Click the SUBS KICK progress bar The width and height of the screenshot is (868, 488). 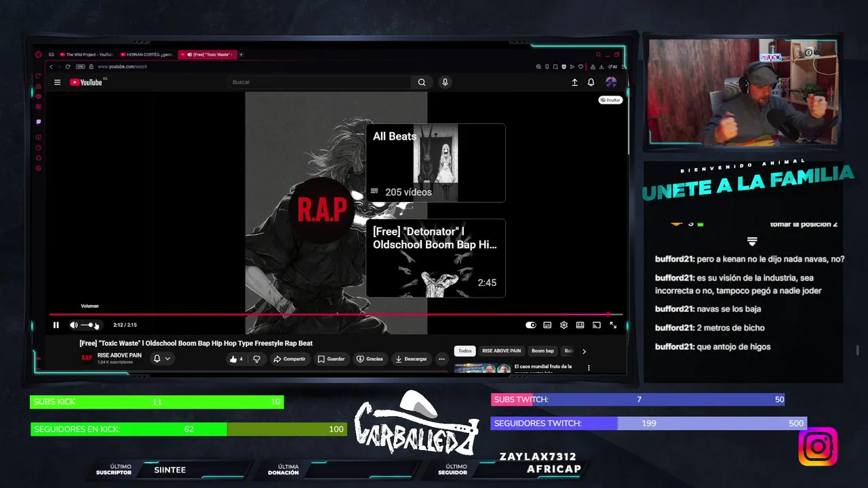coord(157,402)
